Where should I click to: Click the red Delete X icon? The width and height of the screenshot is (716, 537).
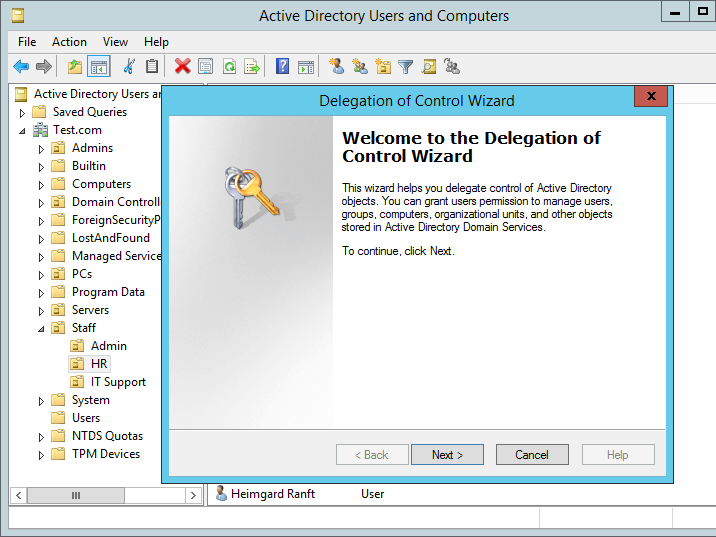point(182,67)
